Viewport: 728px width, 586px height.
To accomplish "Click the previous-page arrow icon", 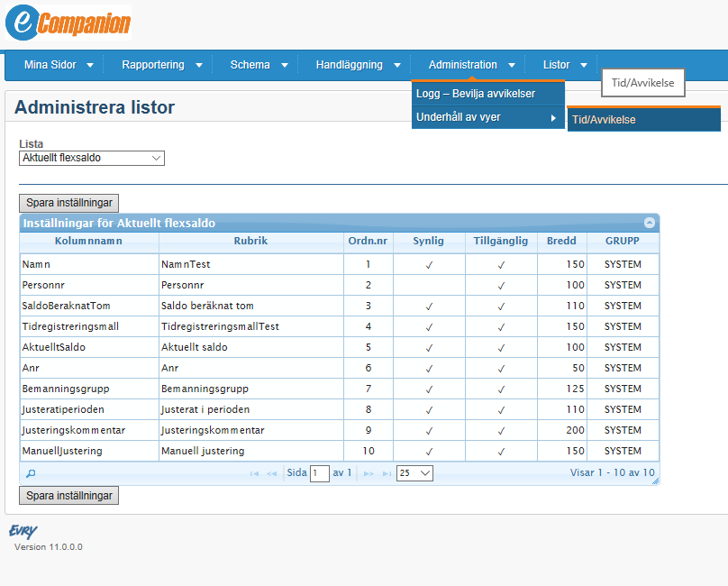I will point(273,472).
